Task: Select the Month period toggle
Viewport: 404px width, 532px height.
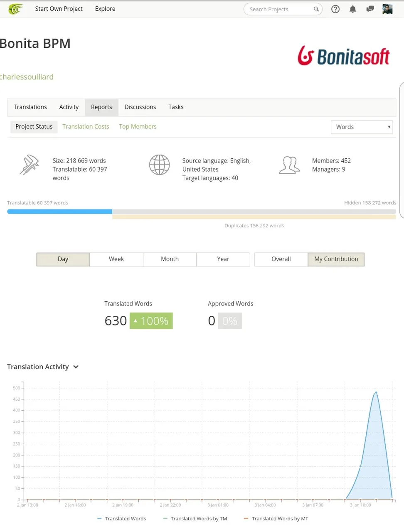Action: (x=170, y=259)
